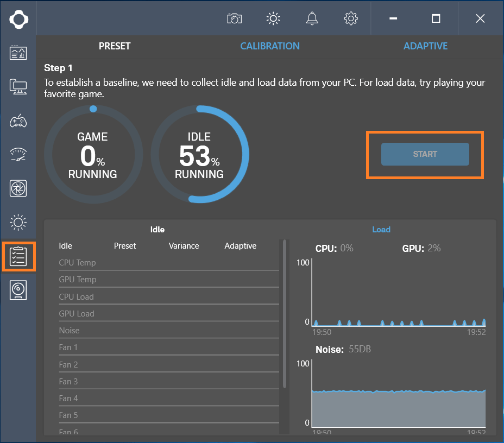The height and width of the screenshot is (443, 504).
Task: Switch to the CALIBRATION tab
Action: pos(270,46)
